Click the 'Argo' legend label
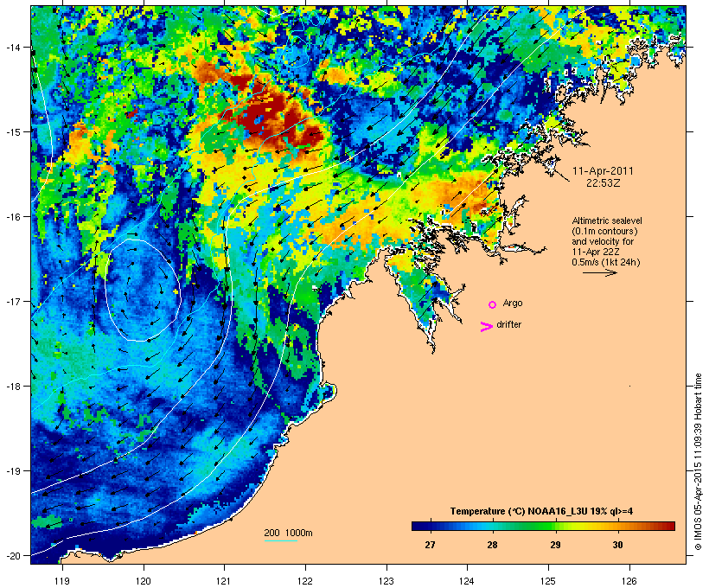Screen dimensions: 709x588 (513, 303)
